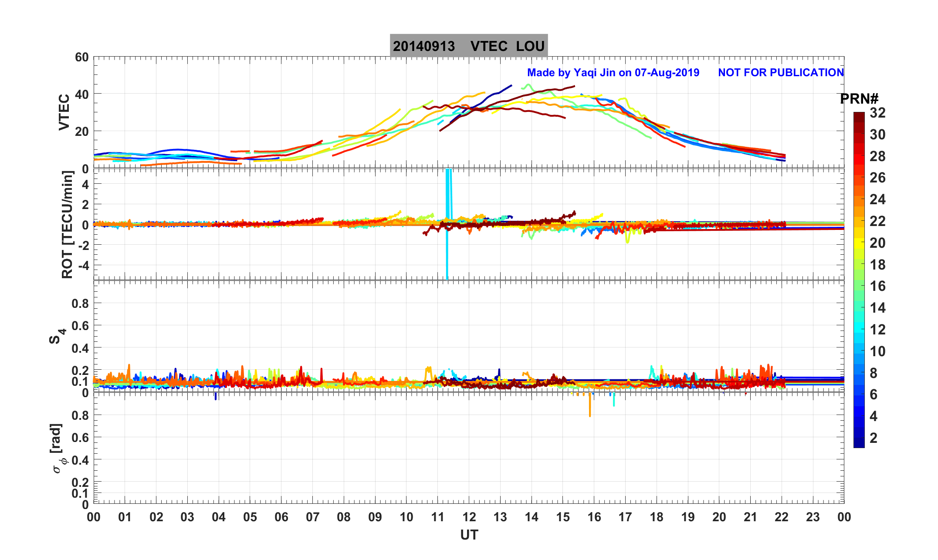Click the 'NOT FOR PUBLICATION' blue label
938x560 pixels.
781,73
